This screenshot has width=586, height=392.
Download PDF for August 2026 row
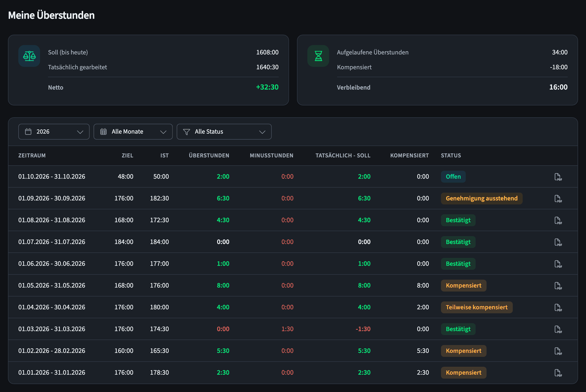point(558,220)
